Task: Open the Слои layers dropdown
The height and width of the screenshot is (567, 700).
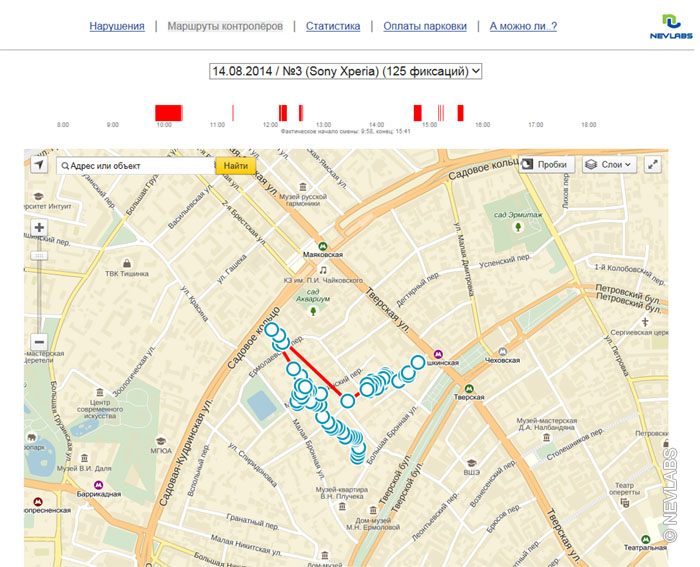Action: tap(609, 165)
